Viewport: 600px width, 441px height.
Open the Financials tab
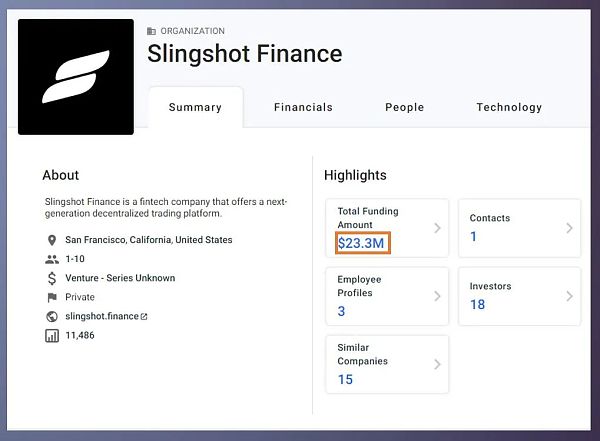coord(303,107)
